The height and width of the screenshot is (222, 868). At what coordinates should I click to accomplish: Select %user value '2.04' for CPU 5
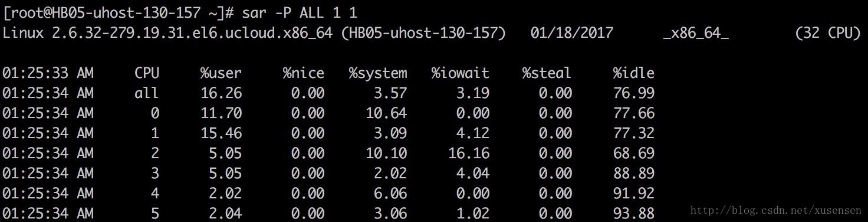pos(225,214)
